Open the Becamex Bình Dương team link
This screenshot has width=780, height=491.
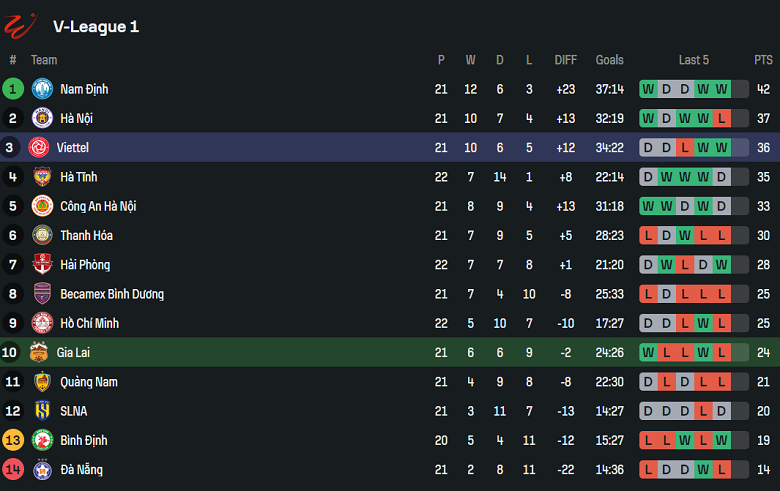pyautogui.click(x=112, y=294)
